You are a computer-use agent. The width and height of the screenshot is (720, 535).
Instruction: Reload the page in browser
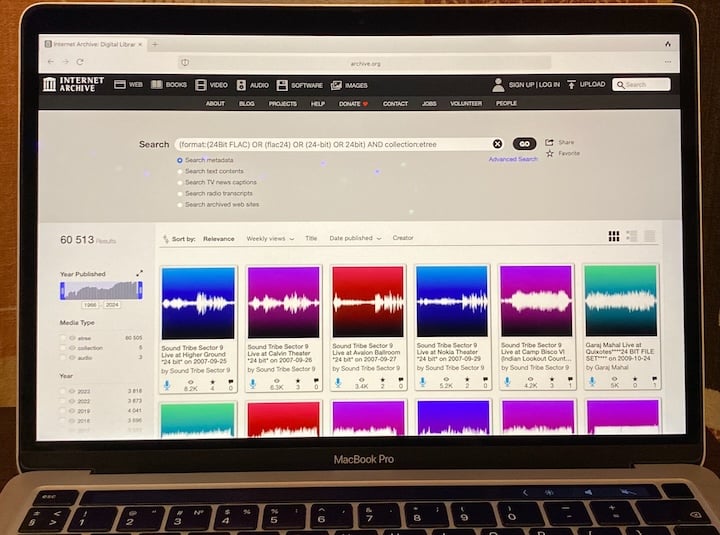pyautogui.click(x=80, y=62)
